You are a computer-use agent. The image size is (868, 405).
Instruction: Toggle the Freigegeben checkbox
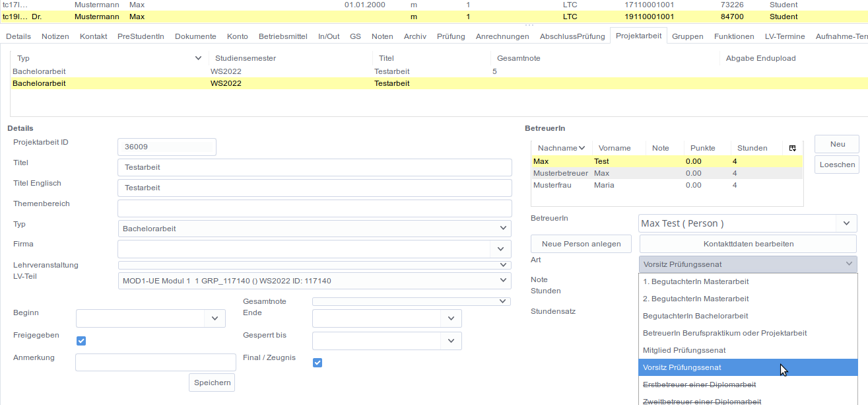(81, 341)
